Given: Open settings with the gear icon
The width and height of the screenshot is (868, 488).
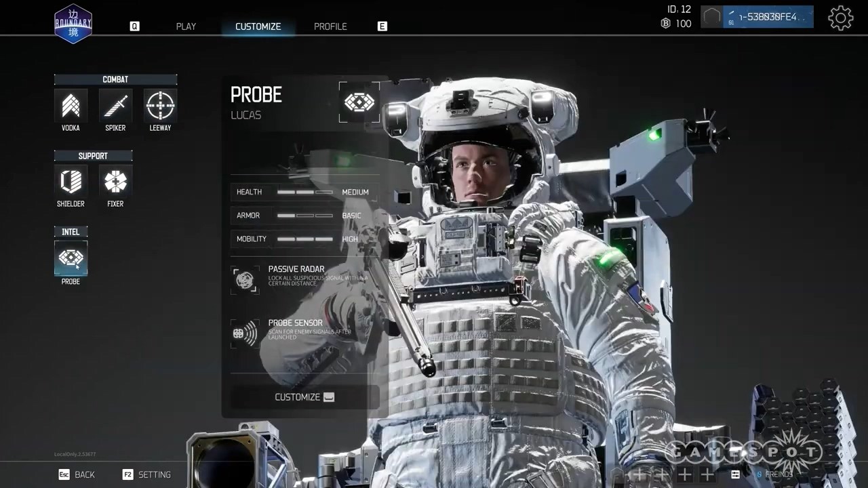Looking at the screenshot, I should [x=841, y=18].
